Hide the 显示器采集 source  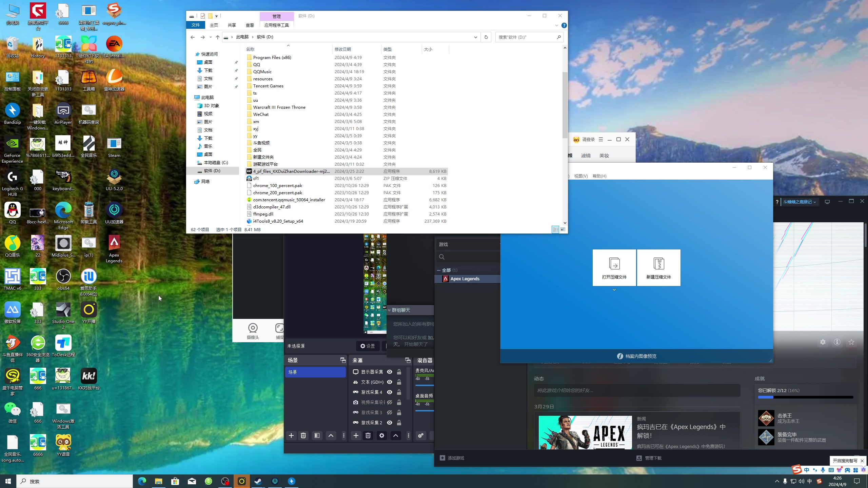[390, 372]
